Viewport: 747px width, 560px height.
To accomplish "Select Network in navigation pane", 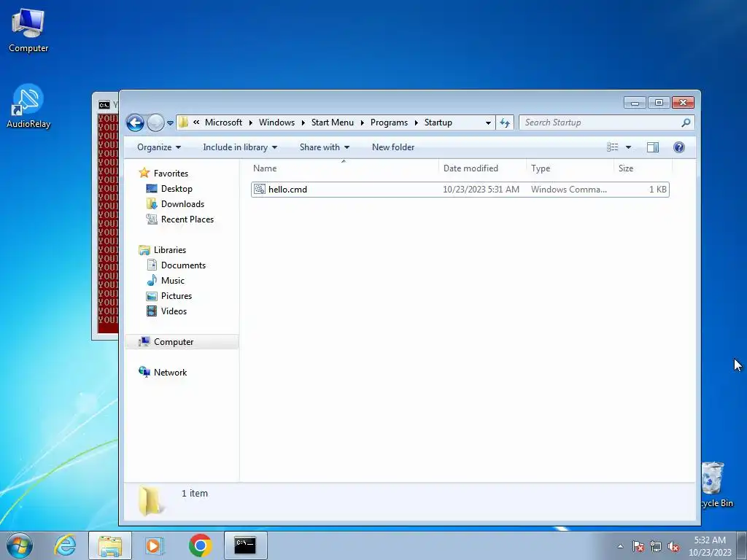I will click(x=170, y=373).
